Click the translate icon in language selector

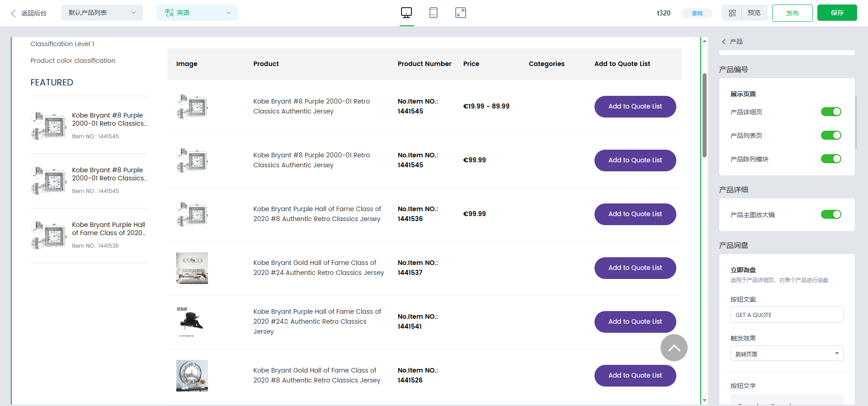click(170, 13)
